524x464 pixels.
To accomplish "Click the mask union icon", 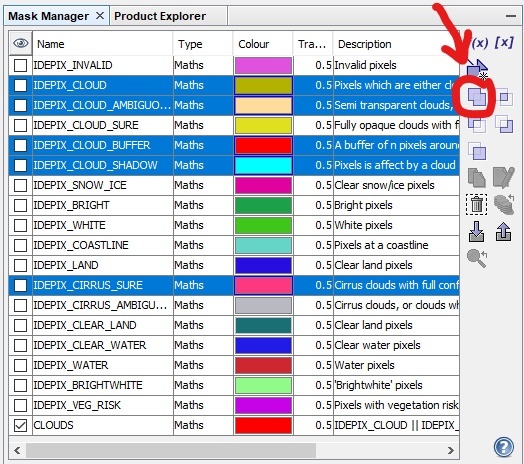I will click(477, 97).
